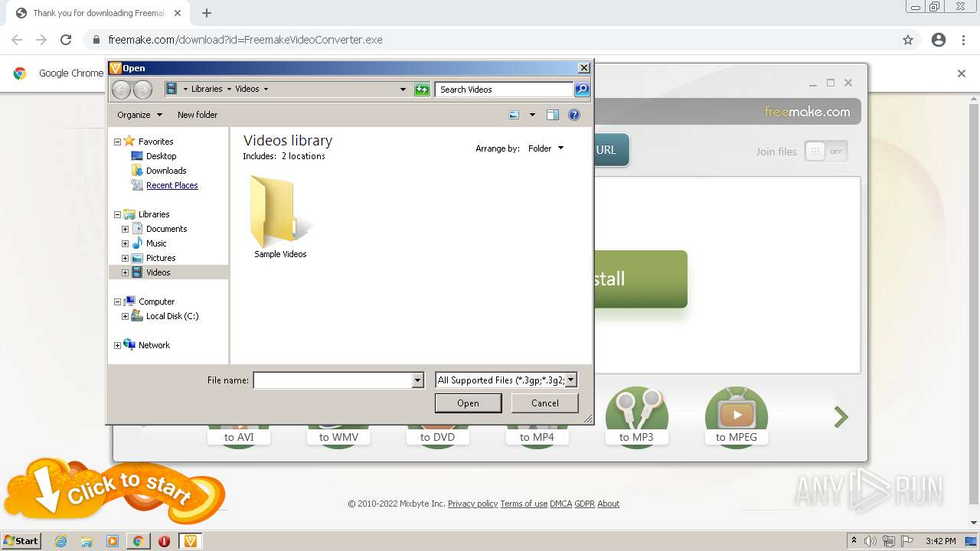
Task: Click the to WMV format button
Action: 338,437
